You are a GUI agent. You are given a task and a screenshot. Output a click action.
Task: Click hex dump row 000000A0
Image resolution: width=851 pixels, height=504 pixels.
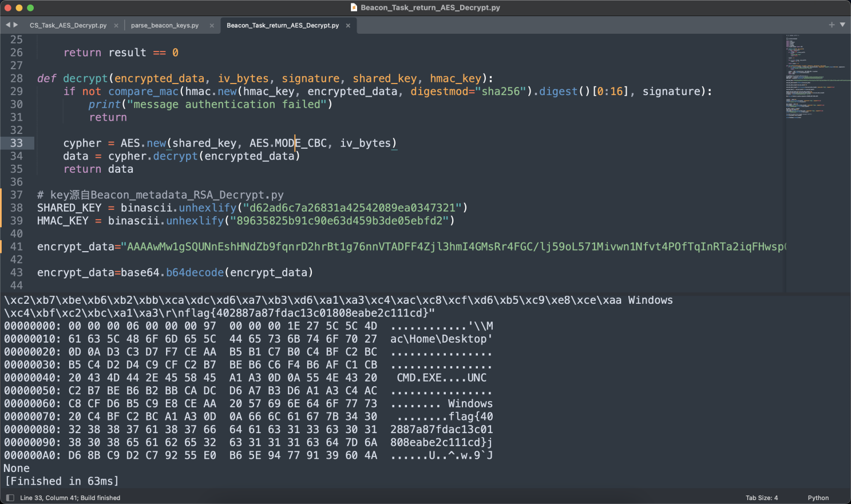pyautogui.click(x=248, y=455)
